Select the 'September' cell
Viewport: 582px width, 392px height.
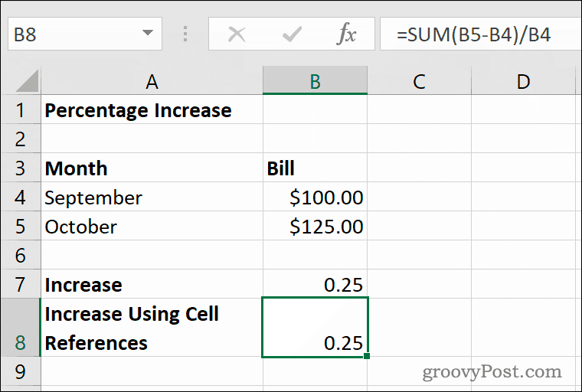click(x=152, y=197)
